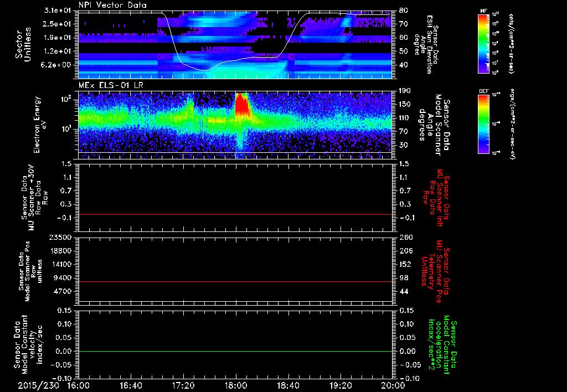Click the "190" scanner angle tick label
Image resolution: width=567 pixels, height=392 pixels.
[x=406, y=91]
